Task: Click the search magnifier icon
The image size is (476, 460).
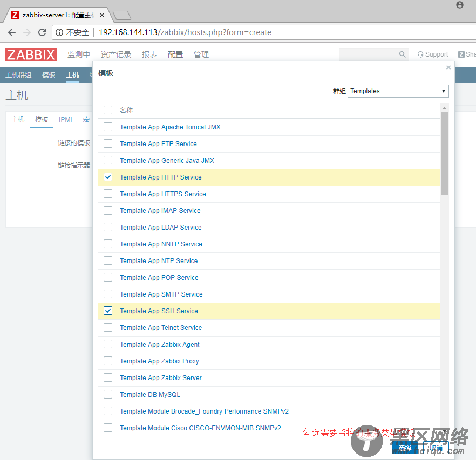Action: (x=402, y=54)
